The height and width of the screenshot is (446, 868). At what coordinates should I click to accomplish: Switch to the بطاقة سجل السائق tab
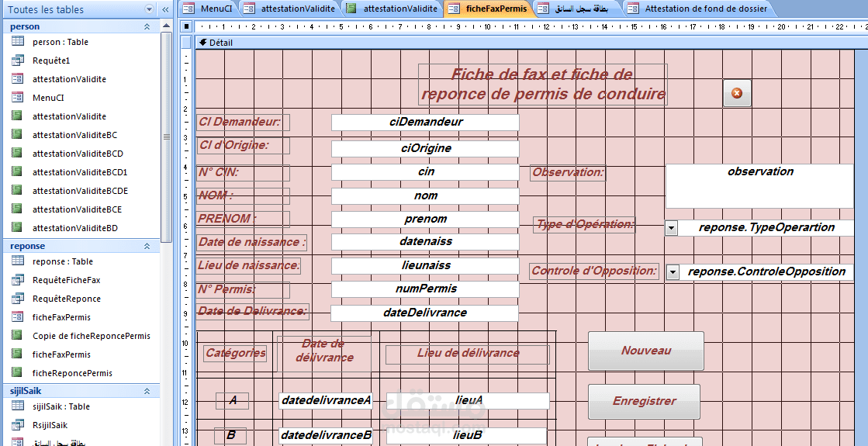[x=576, y=9]
